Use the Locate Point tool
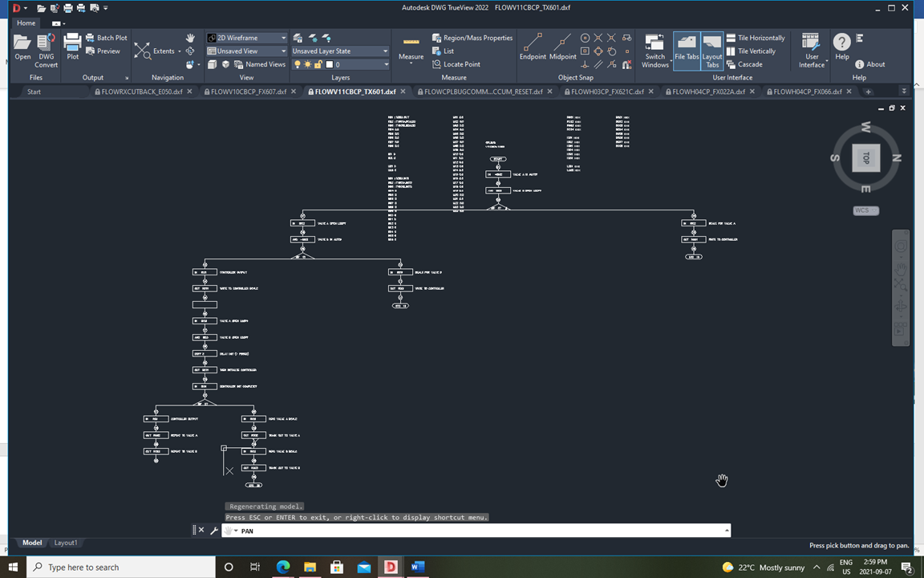The width and height of the screenshot is (924, 578). (456, 64)
